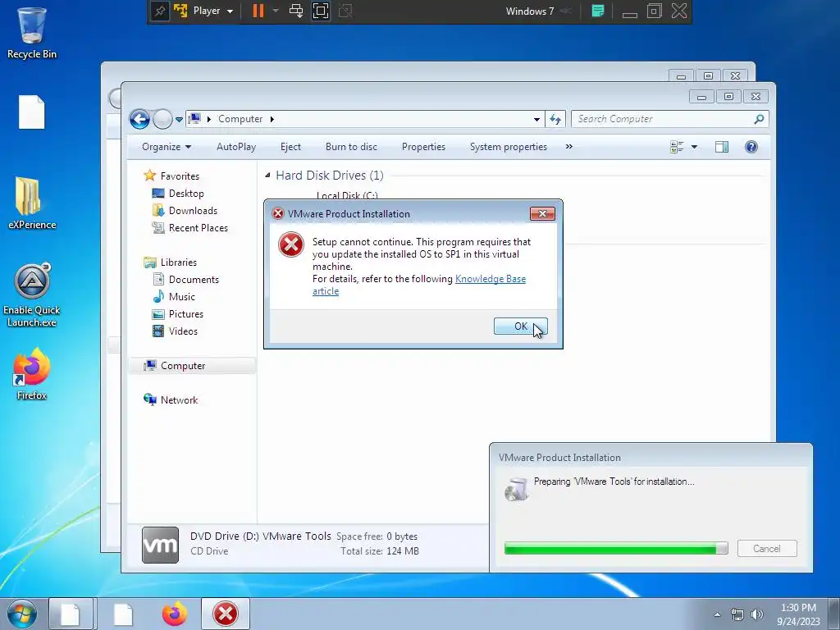Image resolution: width=840 pixels, height=630 pixels.
Task: Open System properties from command bar
Action: pos(508,147)
